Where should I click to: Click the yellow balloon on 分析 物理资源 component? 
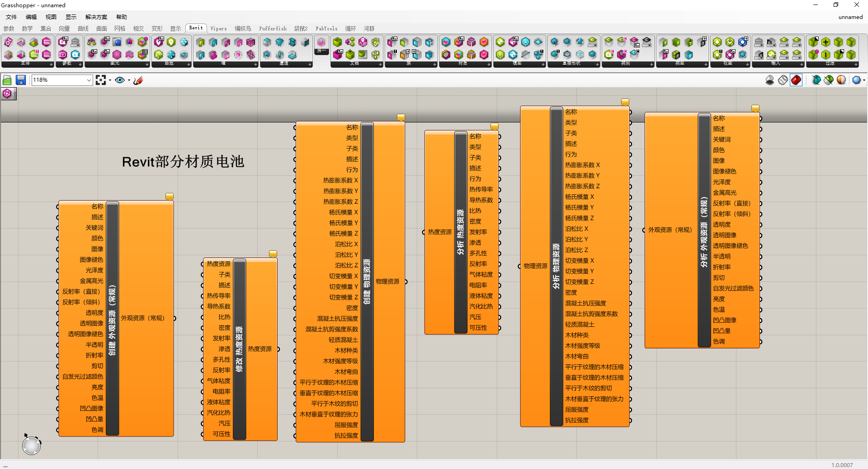(625, 102)
